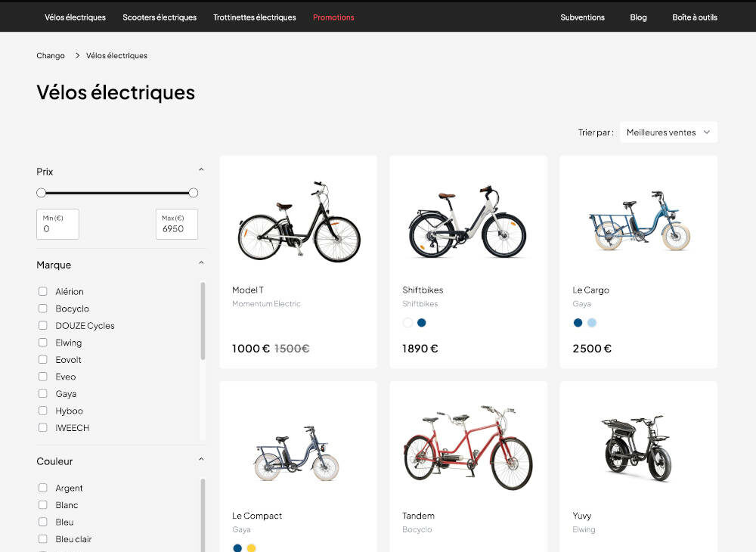Image resolution: width=756 pixels, height=552 pixels.
Task: Open the Le Cargo product title
Action: tap(590, 290)
